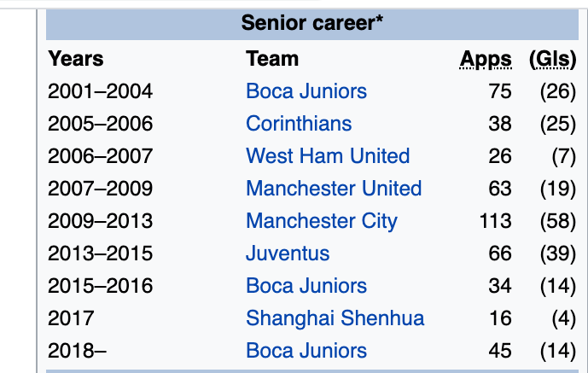
Task: Click the Apps column abbreviation
Action: (486, 60)
